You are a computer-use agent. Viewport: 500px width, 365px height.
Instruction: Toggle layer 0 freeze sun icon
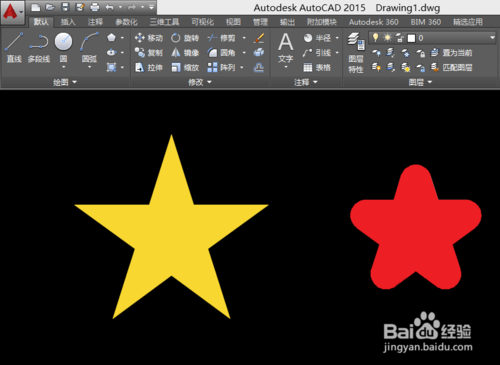pos(387,38)
